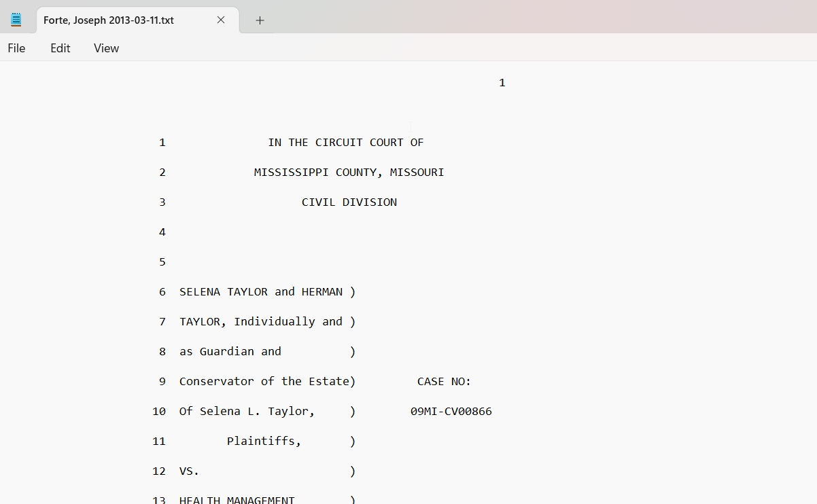
Task: Open the Edit menu
Action: 60,48
